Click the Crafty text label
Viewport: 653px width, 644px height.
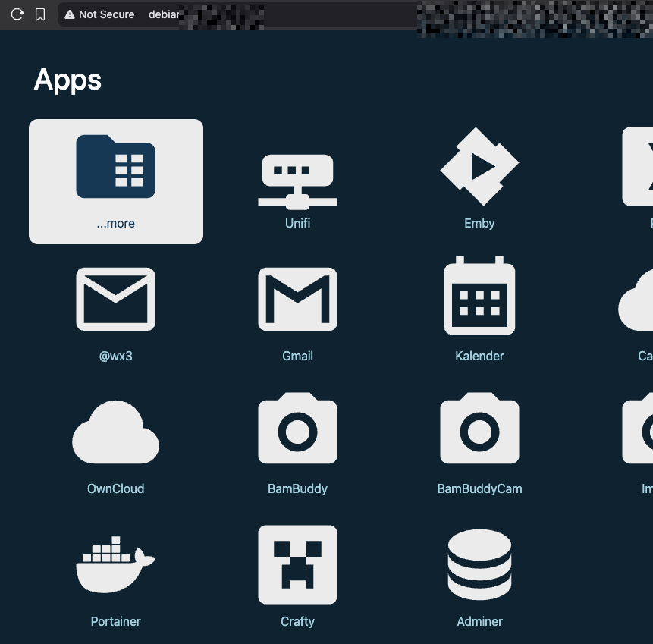click(x=297, y=621)
